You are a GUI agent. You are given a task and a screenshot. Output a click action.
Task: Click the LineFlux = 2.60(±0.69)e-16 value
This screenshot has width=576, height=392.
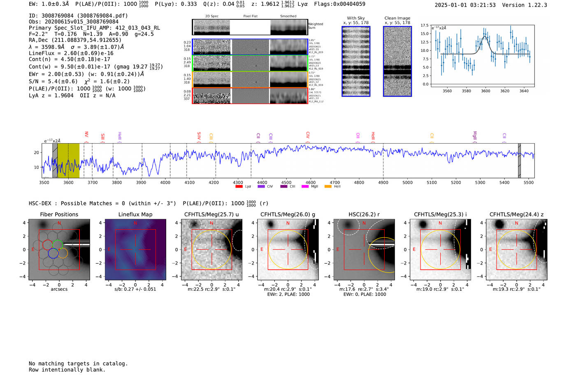pyautogui.click(x=71, y=53)
